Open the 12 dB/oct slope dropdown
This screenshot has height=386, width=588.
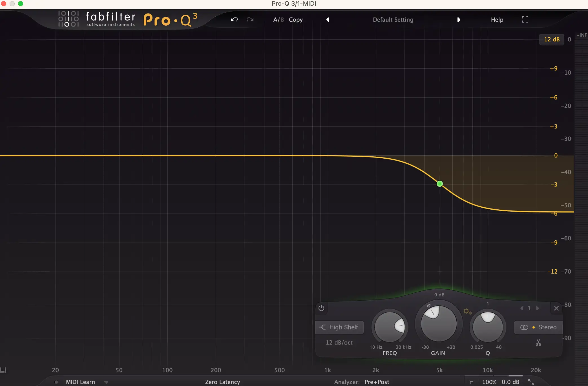[x=339, y=343]
